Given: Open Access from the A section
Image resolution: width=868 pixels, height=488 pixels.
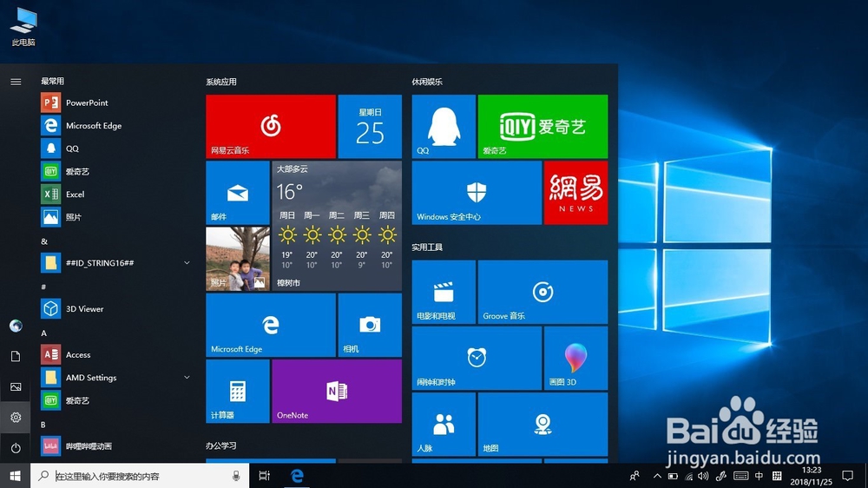Looking at the screenshot, I should pos(115,354).
